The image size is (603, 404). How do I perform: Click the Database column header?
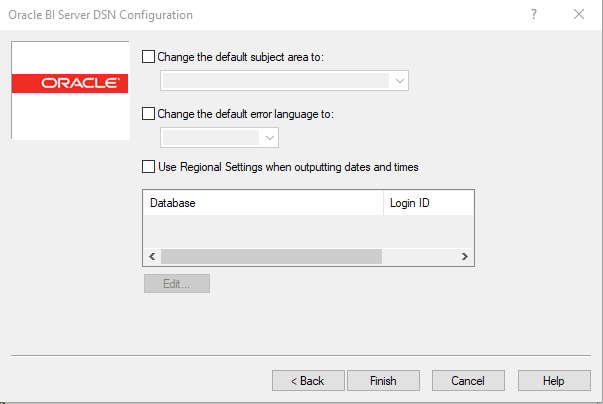(x=263, y=203)
